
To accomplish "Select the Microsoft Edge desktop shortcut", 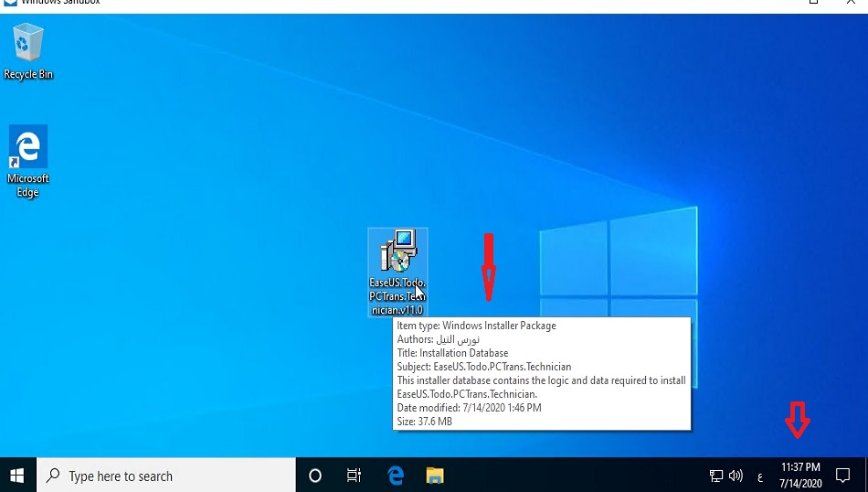I will (27, 162).
